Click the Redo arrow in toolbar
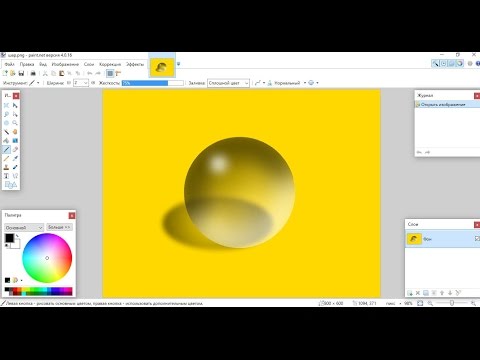This screenshot has height=360, width=480. pos(98,73)
